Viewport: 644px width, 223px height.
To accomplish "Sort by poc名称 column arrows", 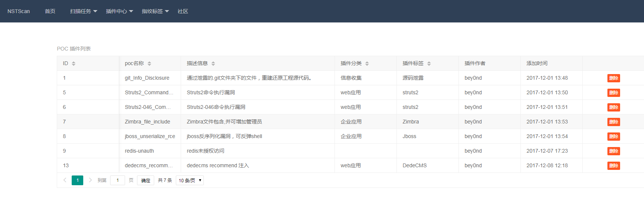I will pos(149,64).
